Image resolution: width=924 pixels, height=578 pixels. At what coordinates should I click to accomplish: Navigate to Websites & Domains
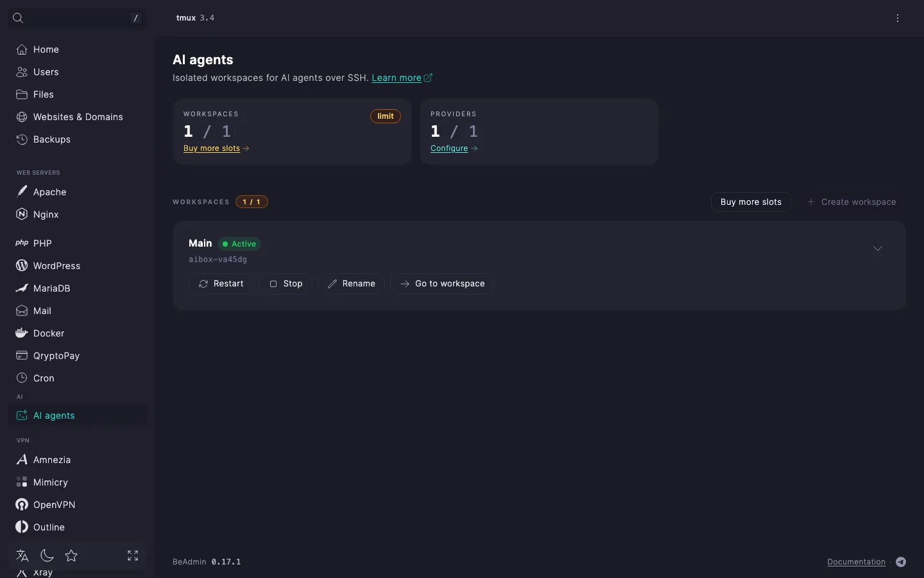point(77,117)
